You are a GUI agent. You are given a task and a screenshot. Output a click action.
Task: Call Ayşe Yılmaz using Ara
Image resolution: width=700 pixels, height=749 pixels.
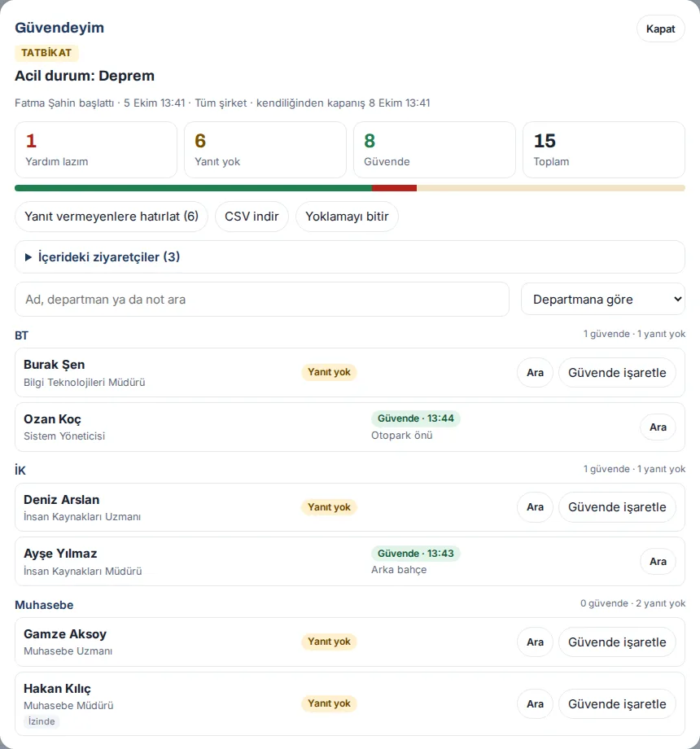pyautogui.click(x=658, y=562)
